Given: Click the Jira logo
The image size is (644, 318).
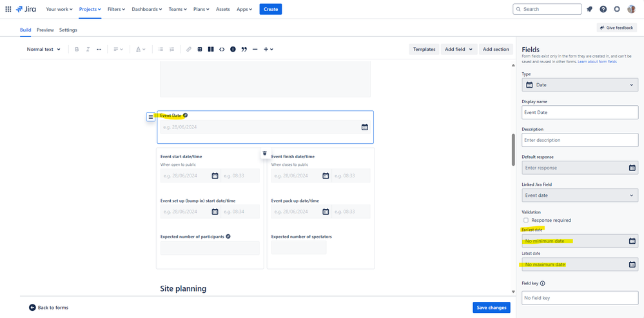Looking at the screenshot, I should coord(26,9).
